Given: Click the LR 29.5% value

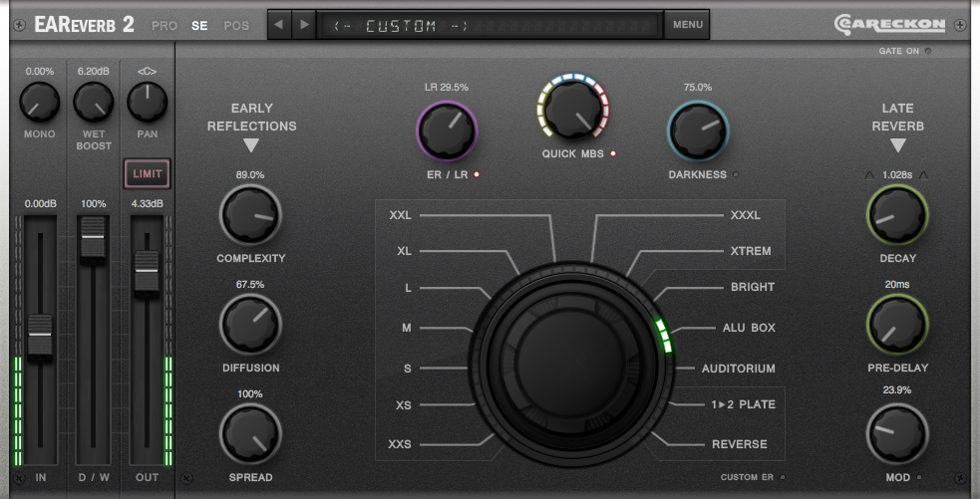Looking at the screenshot, I should point(447,87).
